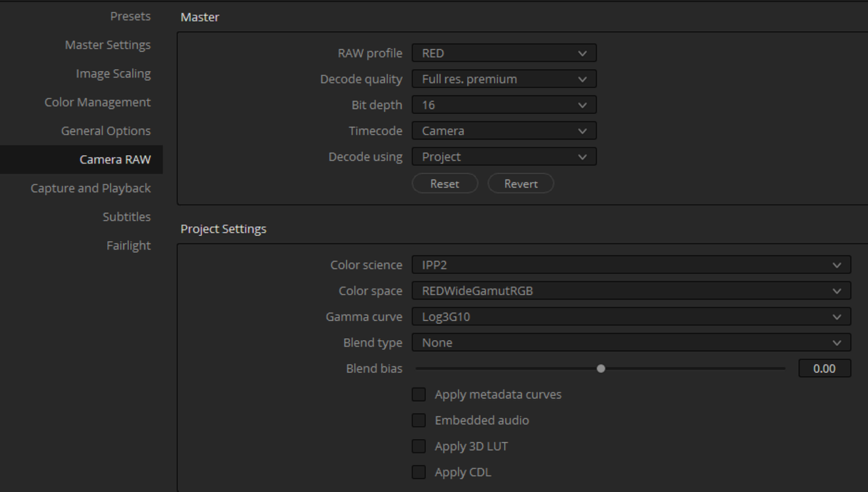The height and width of the screenshot is (492, 868).
Task: Open Fairlight settings page
Action: tap(129, 245)
